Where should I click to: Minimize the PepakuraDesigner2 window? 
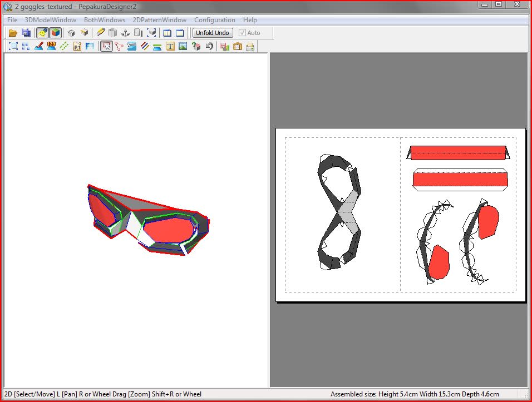click(x=485, y=5)
